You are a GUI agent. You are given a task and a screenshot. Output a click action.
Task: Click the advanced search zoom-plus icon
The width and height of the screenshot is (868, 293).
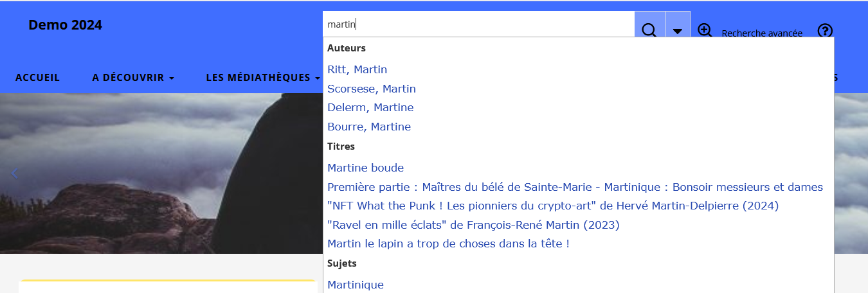coord(705,30)
